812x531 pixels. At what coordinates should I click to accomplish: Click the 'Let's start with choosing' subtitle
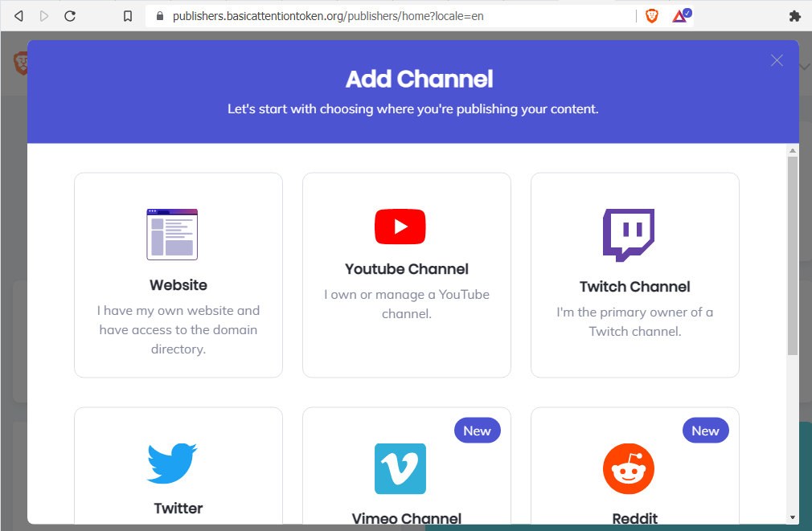[412, 109]
